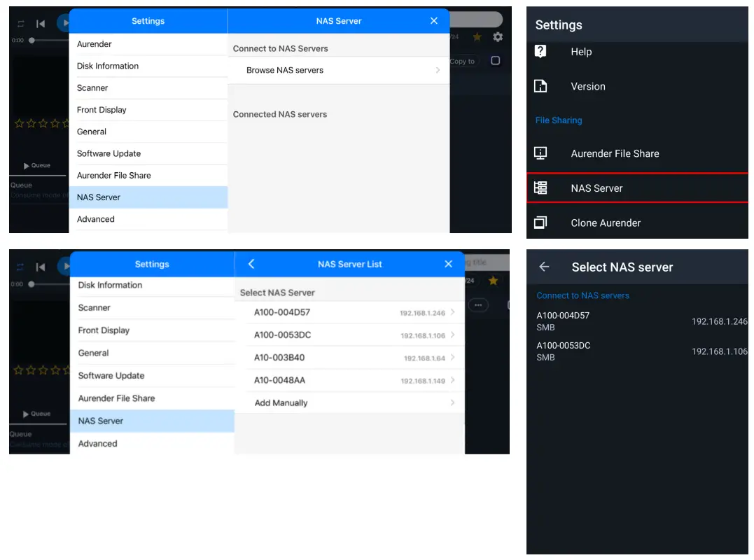
Task: Click favorite star behind NAS Server List dialog
Action: [493, 281]
